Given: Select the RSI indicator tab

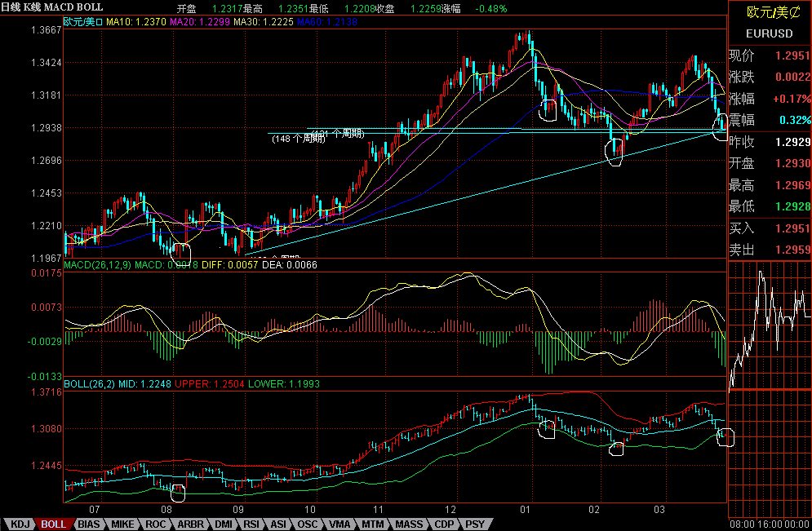Looking at the screenshot, I should tap(251, 524).
